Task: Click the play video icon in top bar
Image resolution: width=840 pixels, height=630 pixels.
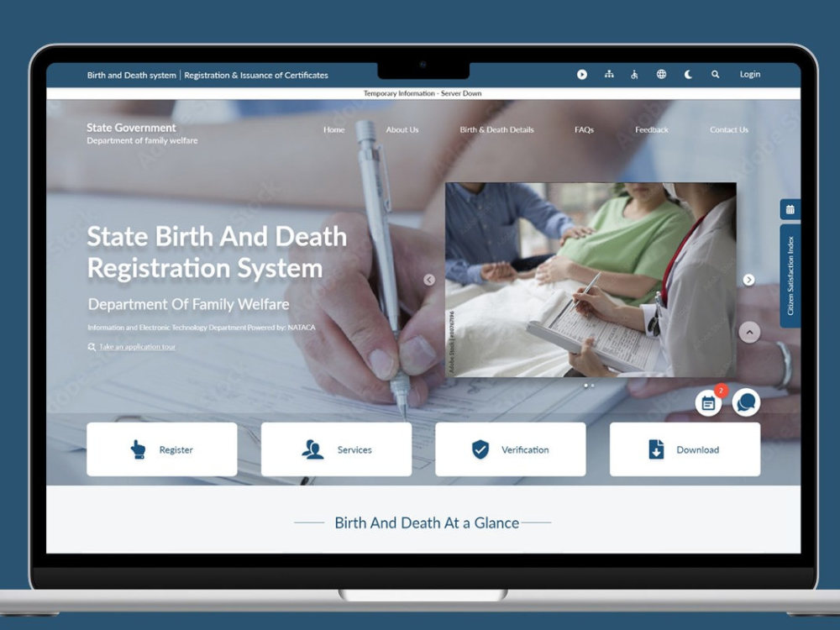Action: click(582, 75)
